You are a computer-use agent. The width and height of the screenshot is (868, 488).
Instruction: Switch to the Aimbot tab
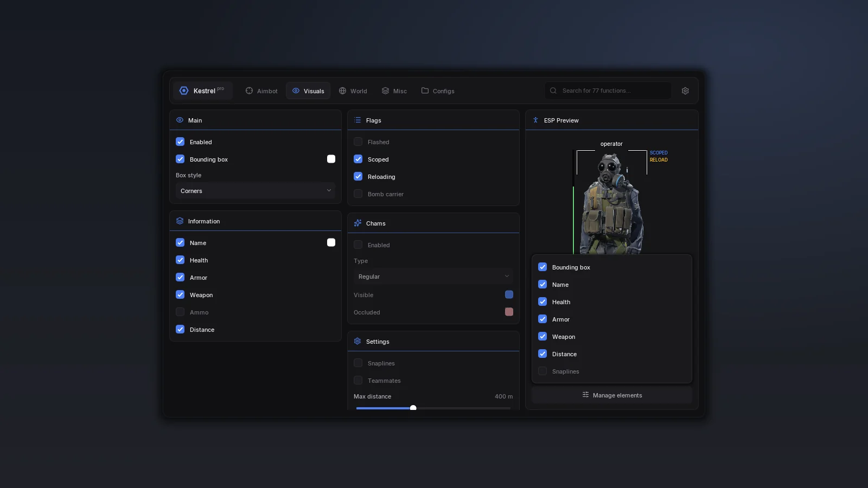click(x=261, y=91)
